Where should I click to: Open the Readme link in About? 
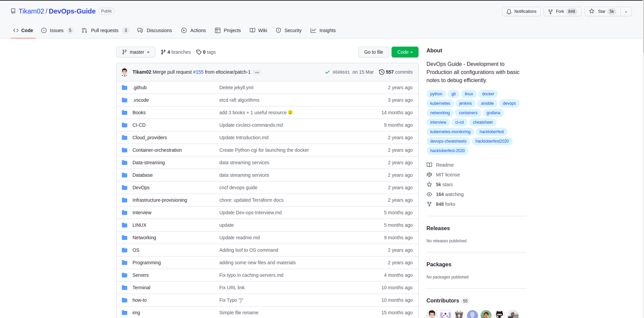click(x=440, y=165)
